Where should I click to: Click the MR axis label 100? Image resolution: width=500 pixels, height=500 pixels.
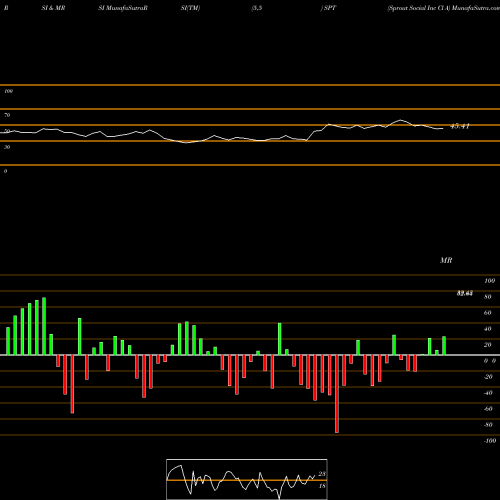click(x=489, y=281)
